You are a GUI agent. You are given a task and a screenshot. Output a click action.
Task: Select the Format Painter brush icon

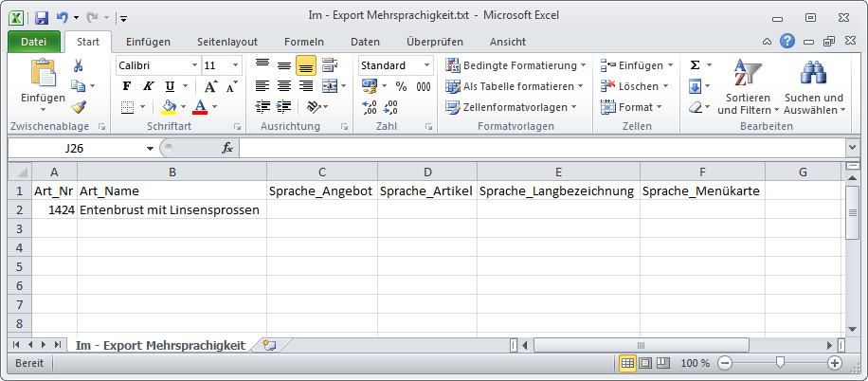pos(78,107)
